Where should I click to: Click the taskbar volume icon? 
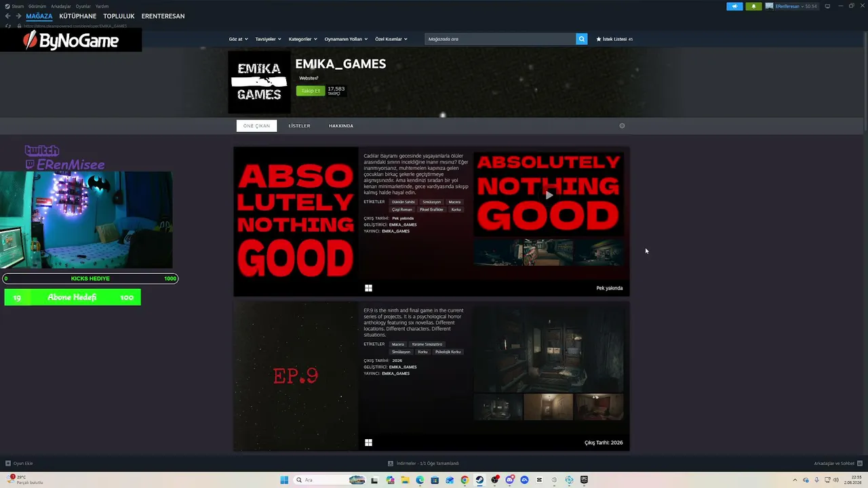point(837,480)
